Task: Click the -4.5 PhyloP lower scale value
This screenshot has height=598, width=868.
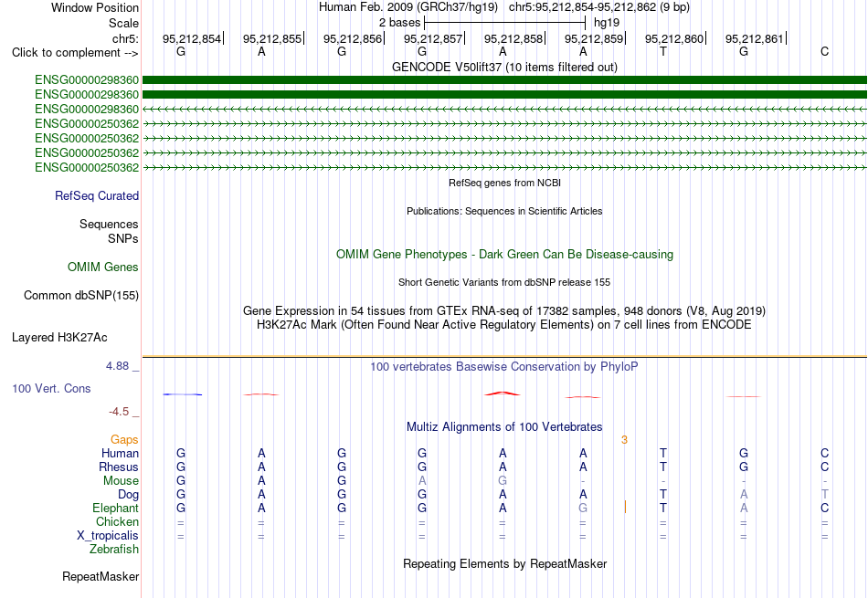Action: (x=119, y=412)
